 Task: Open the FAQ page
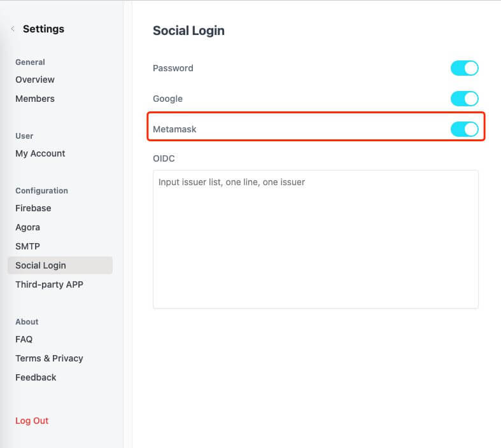(24, 339)
